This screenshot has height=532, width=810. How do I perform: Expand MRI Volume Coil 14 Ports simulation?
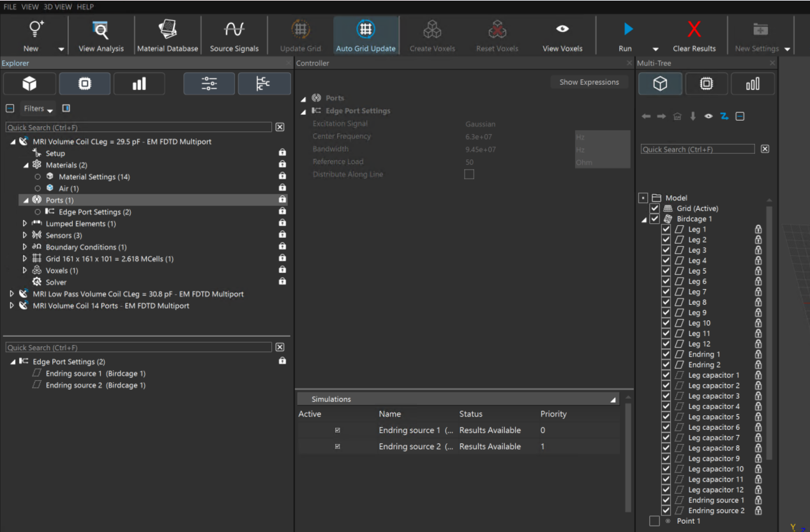point(12,306)
